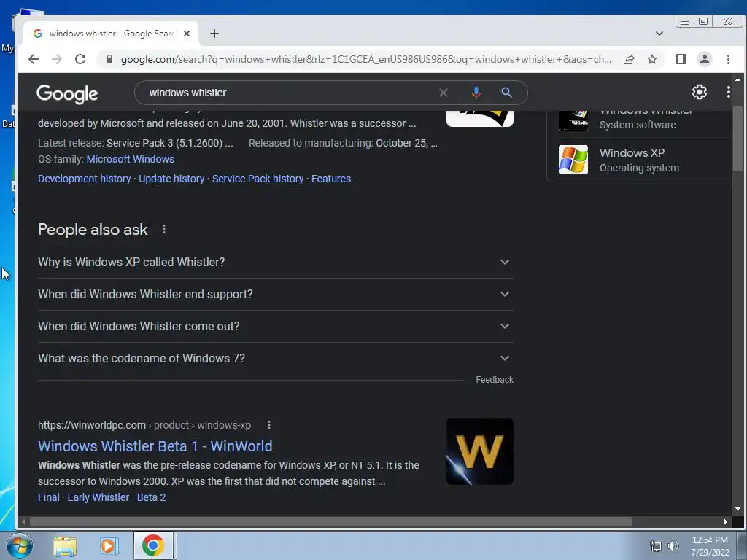Click the scroll down arrow

click(738, 509)
